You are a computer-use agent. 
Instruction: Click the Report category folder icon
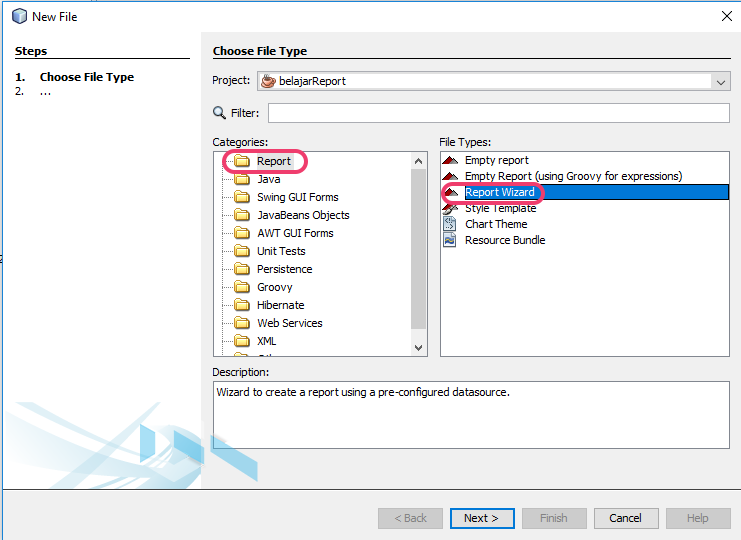(x=241, y=161)
